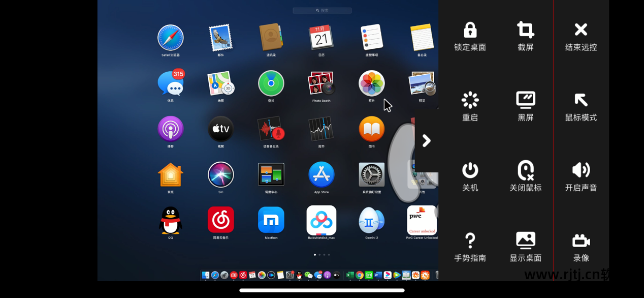The image size is (644, 298).
Task: Open the Photos (照片) app in Launchpad
Action: pos(371,83)
